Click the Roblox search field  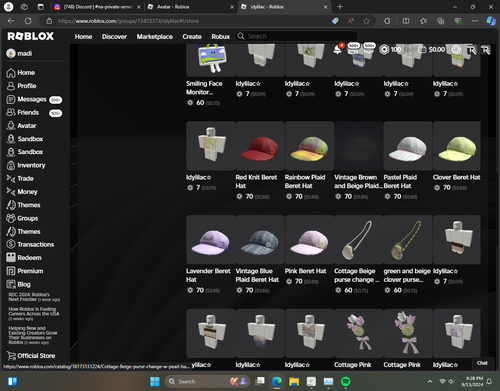(x=297, y=36)
